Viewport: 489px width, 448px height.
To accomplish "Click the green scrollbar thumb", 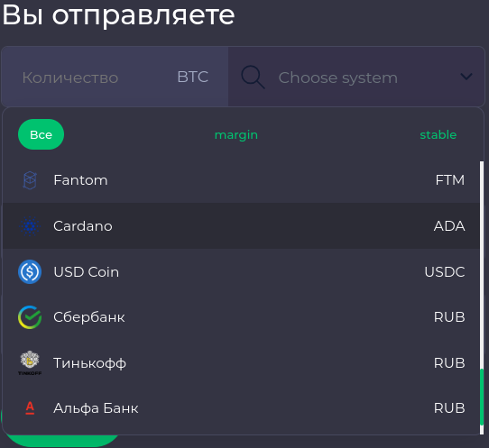I will (482, 397).
